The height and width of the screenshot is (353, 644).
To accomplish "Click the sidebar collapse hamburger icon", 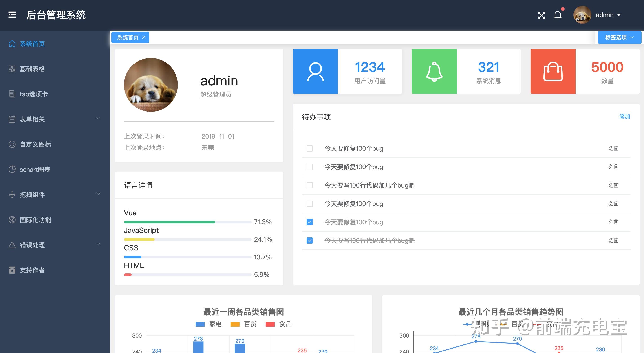I will click(12, 15).
